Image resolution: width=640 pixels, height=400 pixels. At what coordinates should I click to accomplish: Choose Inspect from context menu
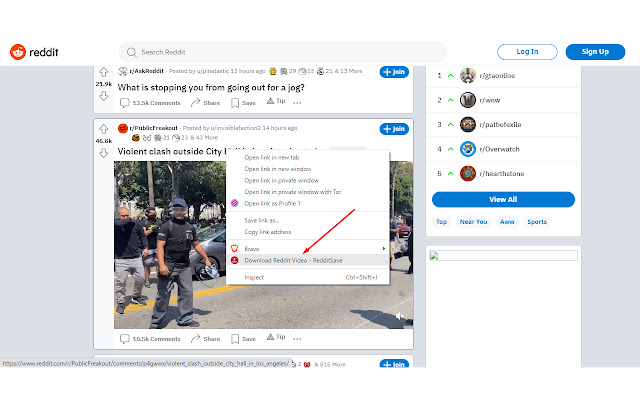pos(308,278)
